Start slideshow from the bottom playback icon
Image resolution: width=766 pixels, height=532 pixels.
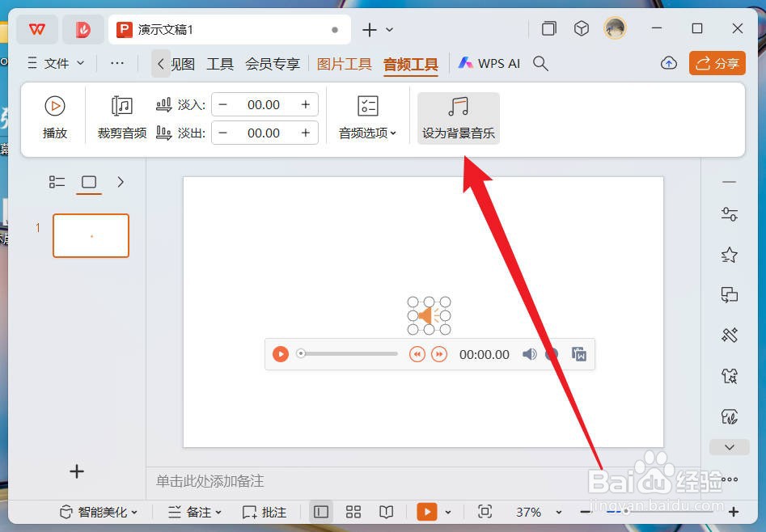point(426,512)
